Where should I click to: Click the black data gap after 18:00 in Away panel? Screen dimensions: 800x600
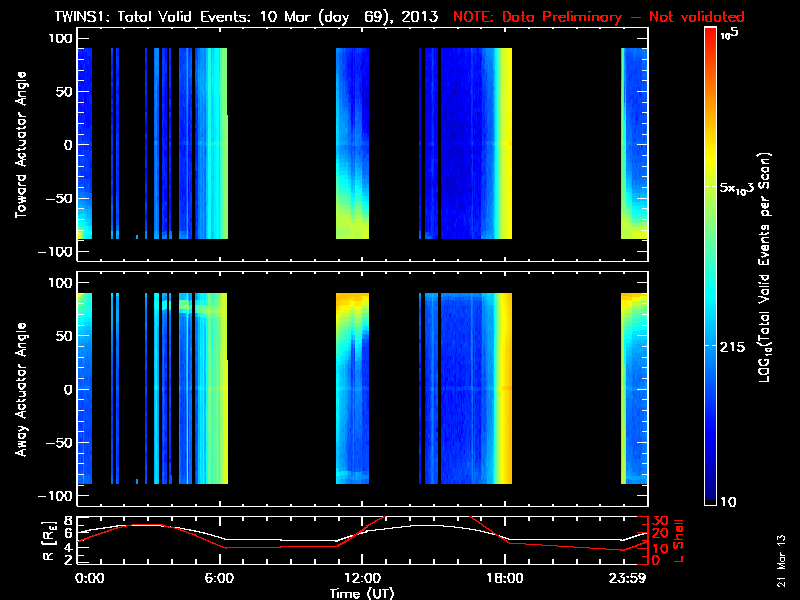pyautogui.click(x=566, y=389)
